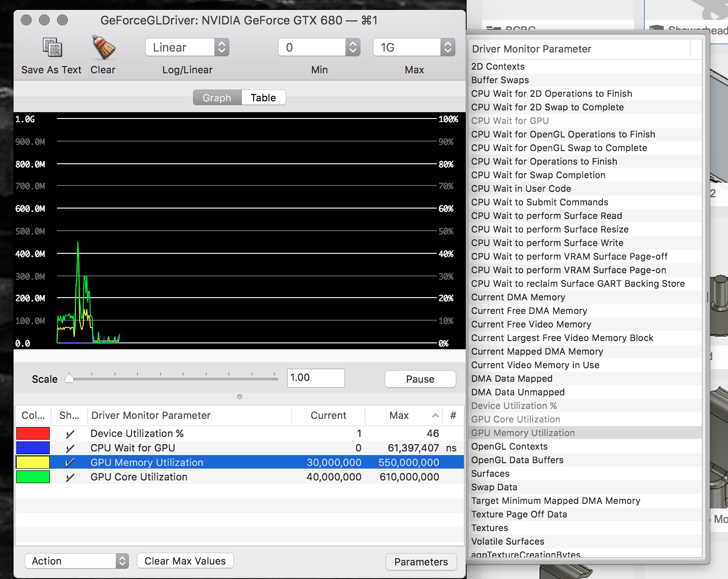Click the Driver Monitor Parameter list header
This screenshot has height=579, width=728.
[x=580, y=49]
